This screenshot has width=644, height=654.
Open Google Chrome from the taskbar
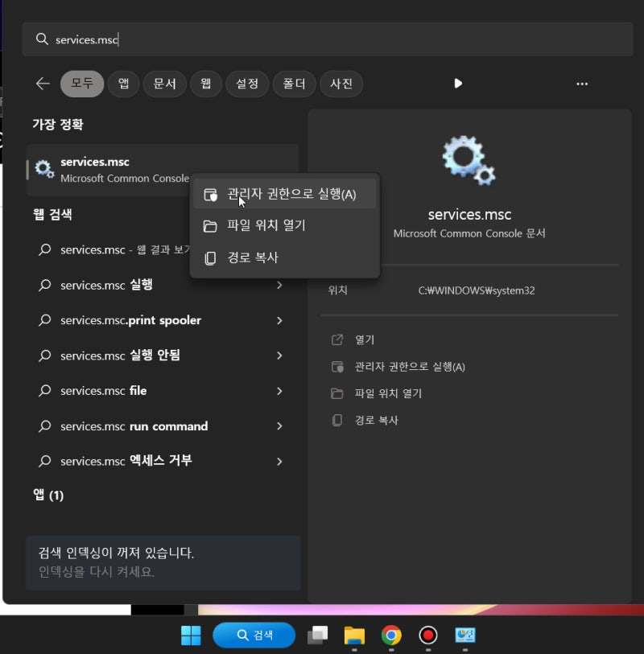pyautogui.click(x=391, y=635)
